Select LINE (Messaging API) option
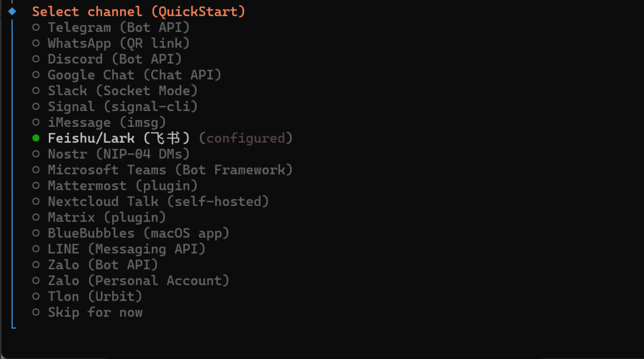Image resolution: width=644 pixels, height=359 pixels. click(126, 249)
